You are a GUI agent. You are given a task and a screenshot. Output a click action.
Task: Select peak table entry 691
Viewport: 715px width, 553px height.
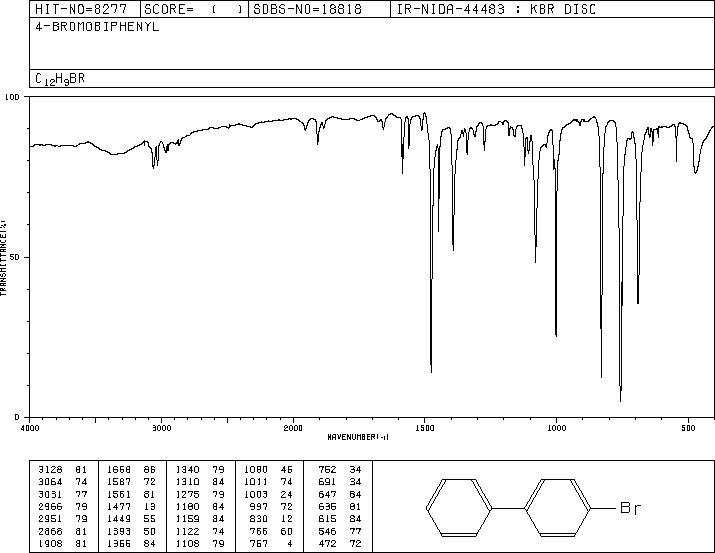327,482
